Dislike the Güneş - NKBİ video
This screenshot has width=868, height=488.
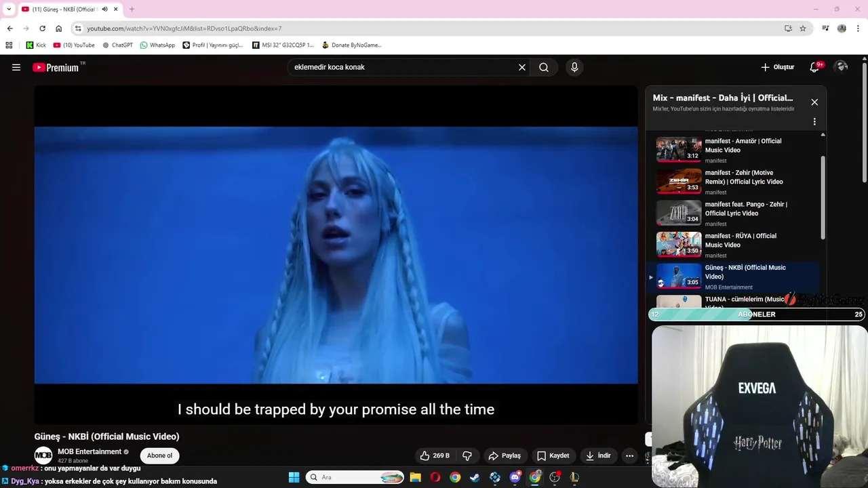point(467,455)
